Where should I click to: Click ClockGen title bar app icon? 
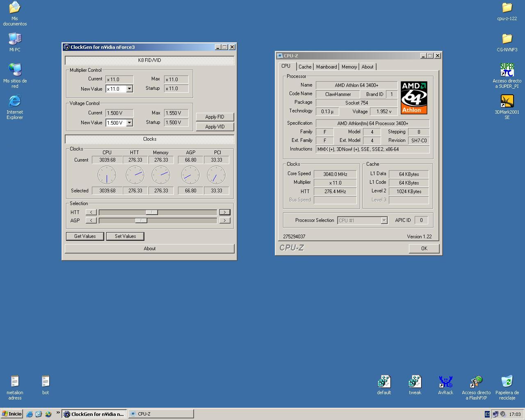pyautogui.click(x=67, y=47)
